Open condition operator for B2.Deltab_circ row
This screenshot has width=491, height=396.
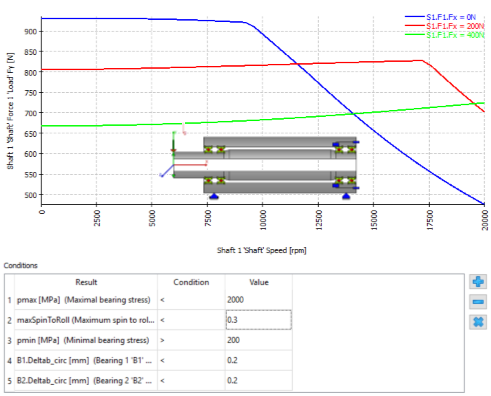coord(191,381)
